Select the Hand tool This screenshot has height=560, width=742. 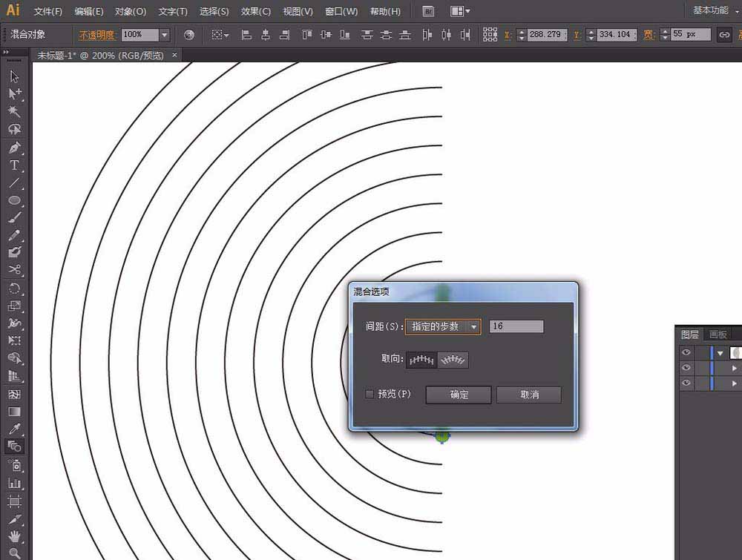pyautogui.click(x=14, y=536)
